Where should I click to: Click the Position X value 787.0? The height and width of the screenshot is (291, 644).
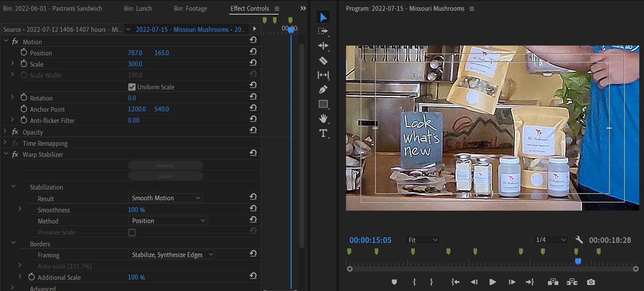click(x=135, y=52)
